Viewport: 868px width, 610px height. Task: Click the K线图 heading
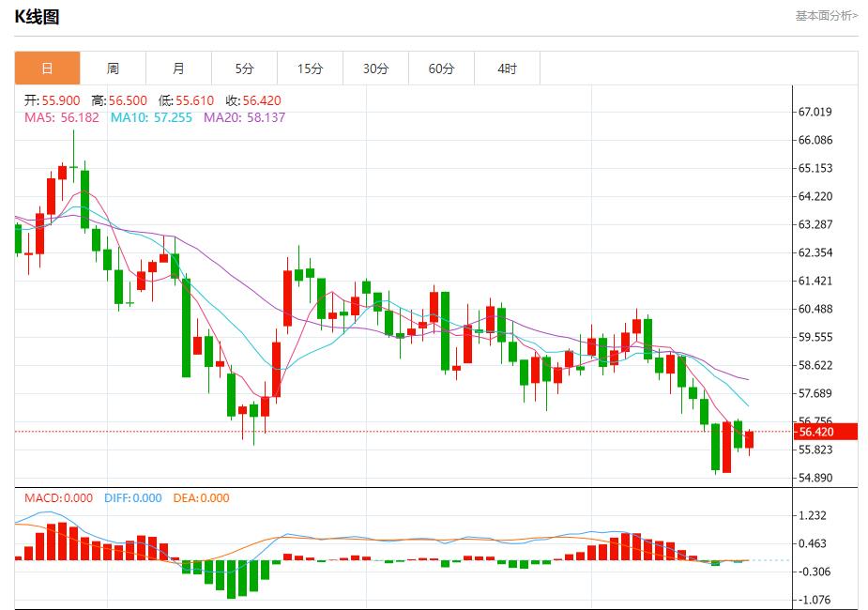pos(37,16)
